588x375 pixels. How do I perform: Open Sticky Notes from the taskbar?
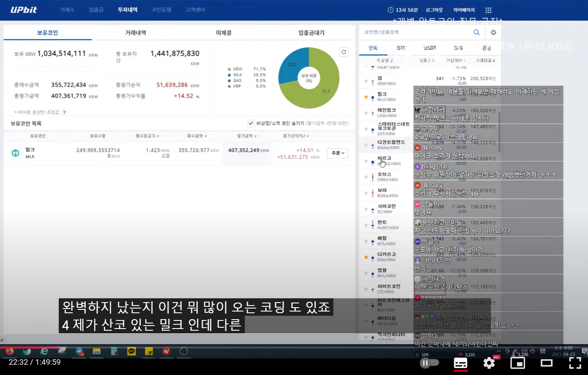(149, 352)
